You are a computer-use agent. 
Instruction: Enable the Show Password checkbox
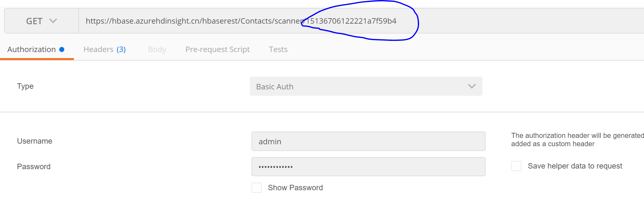[257, 188]
